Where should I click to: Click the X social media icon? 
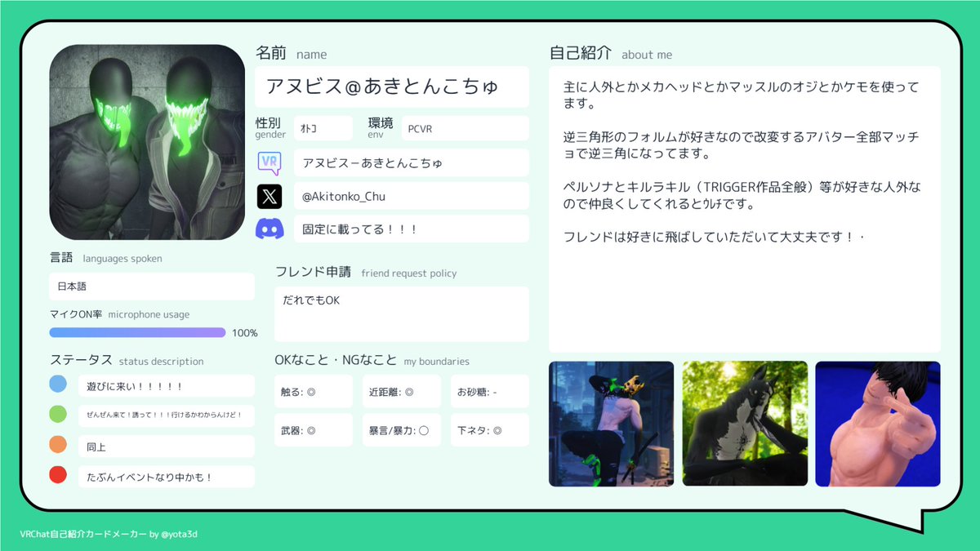[270, 196]
